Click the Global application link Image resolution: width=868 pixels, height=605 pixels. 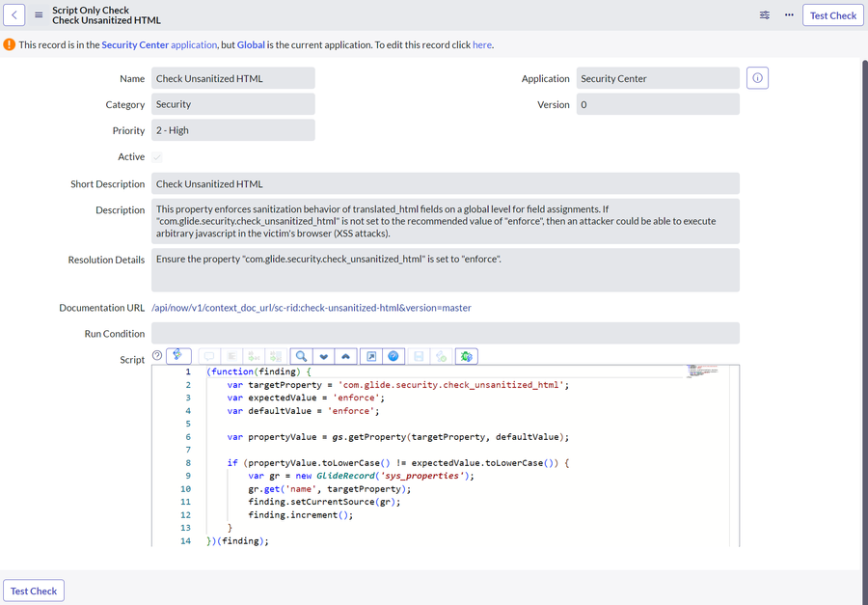coord(251,45)
